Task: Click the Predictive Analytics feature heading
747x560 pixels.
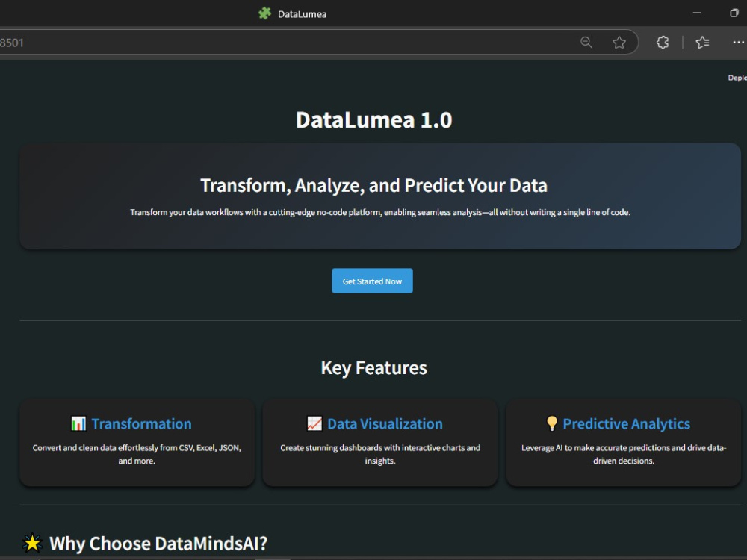Action: tap(627, 424)
